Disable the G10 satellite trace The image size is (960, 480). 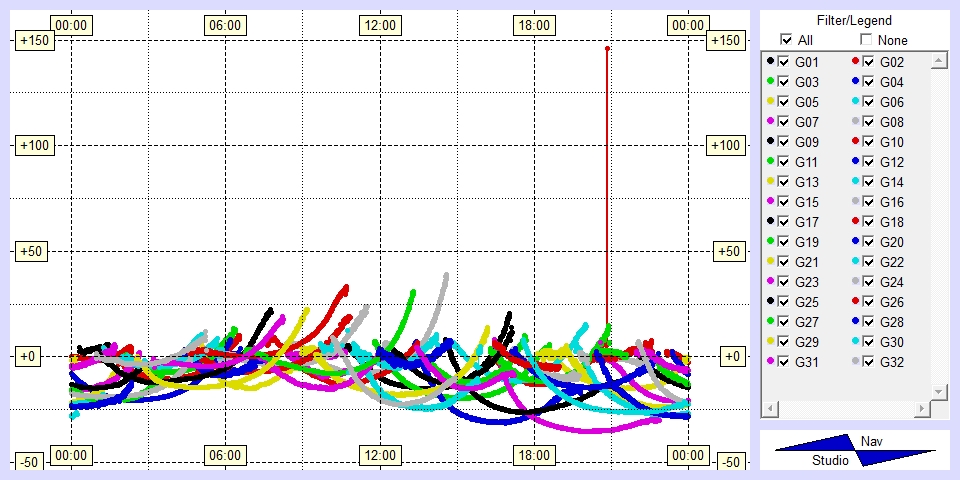(868, 142)
